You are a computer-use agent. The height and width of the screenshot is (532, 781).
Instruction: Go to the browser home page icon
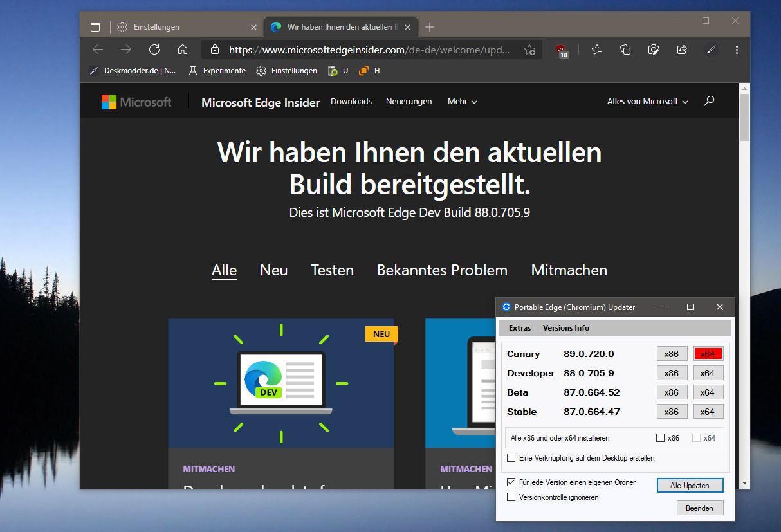point(183,50)
